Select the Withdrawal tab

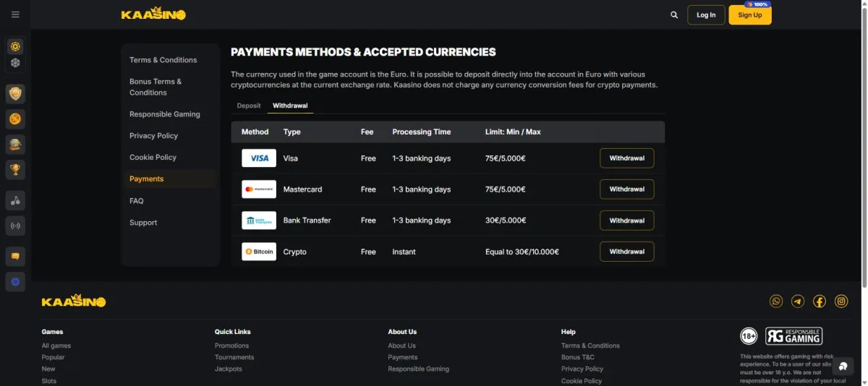tap(290, 106)
